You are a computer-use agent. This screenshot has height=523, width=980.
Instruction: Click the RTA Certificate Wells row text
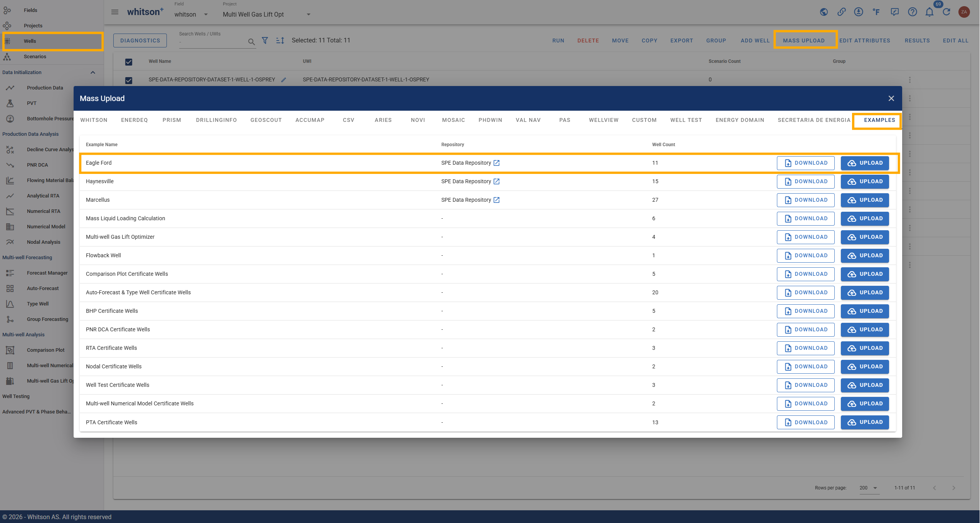(111, 348)
